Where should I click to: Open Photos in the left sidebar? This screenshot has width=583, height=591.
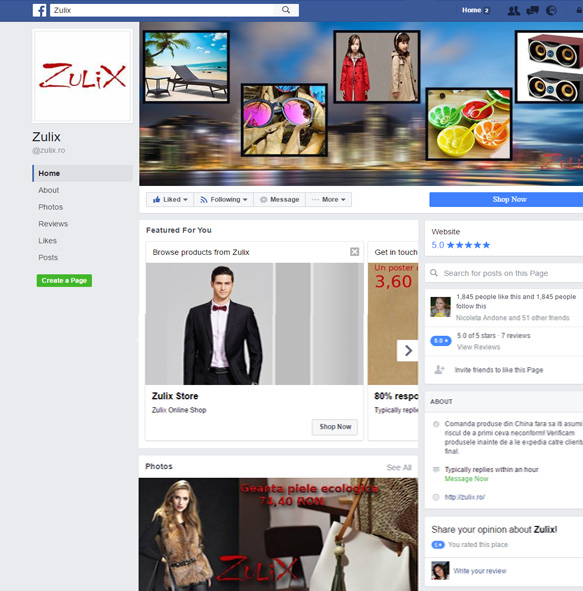50,207
